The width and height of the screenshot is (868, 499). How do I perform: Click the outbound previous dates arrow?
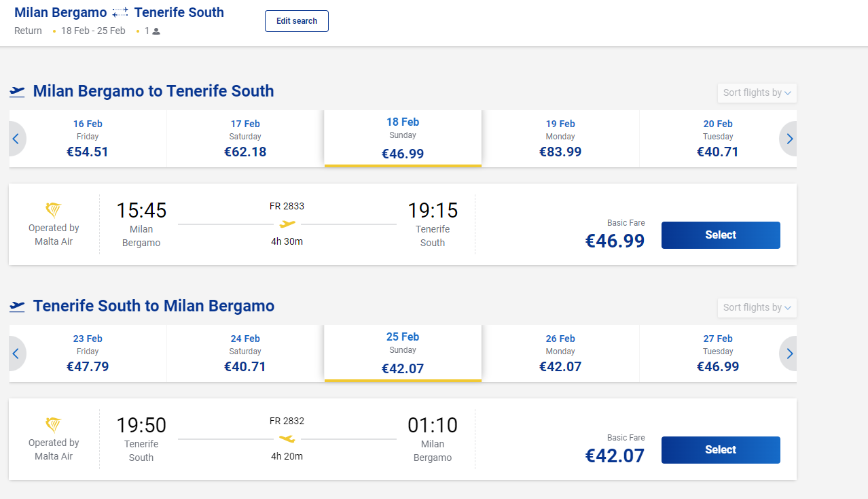[x=16, y=139]
